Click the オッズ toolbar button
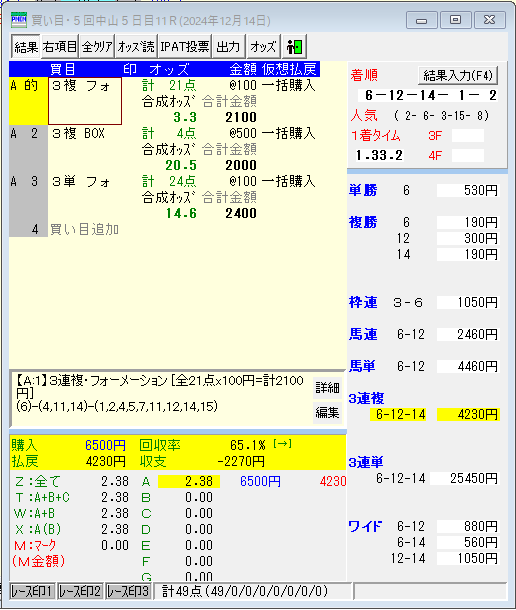 pyautogui.click(x=263, y=47)
